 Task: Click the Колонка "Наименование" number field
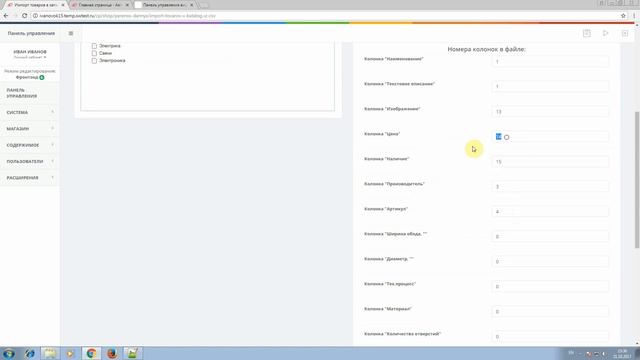pos(550,62)
